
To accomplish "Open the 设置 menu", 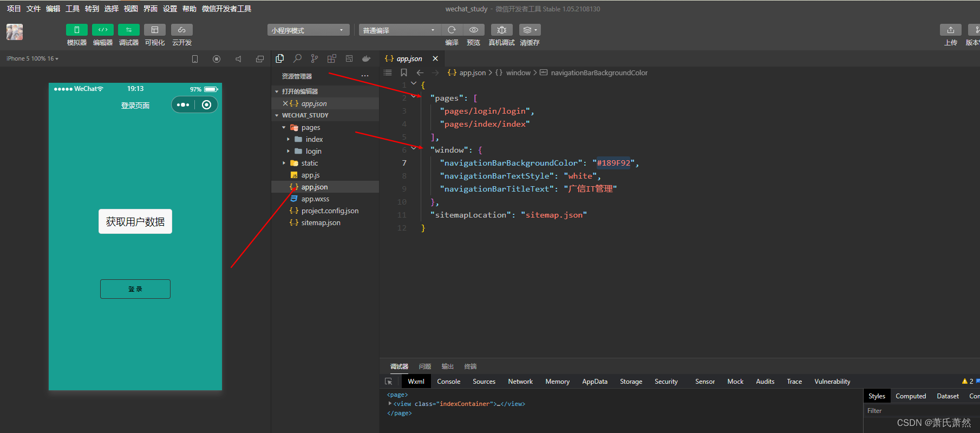I will point(170,9).
